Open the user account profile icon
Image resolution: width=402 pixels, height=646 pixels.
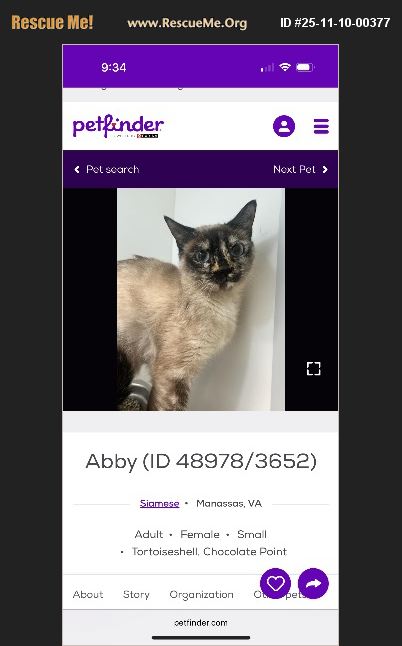click(284, 126)
